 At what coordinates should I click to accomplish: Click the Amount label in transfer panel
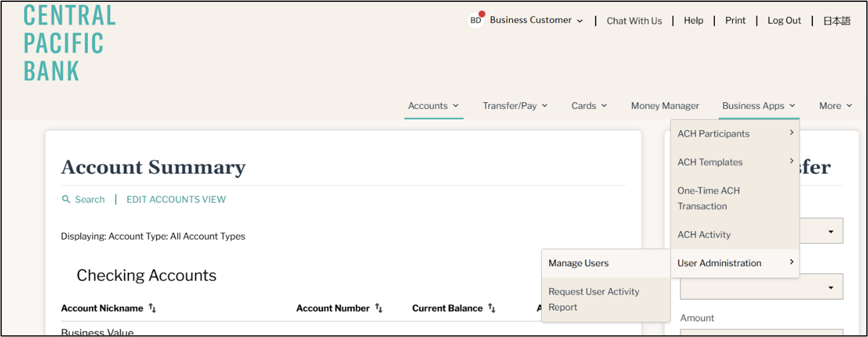click(x=697, y=318)
